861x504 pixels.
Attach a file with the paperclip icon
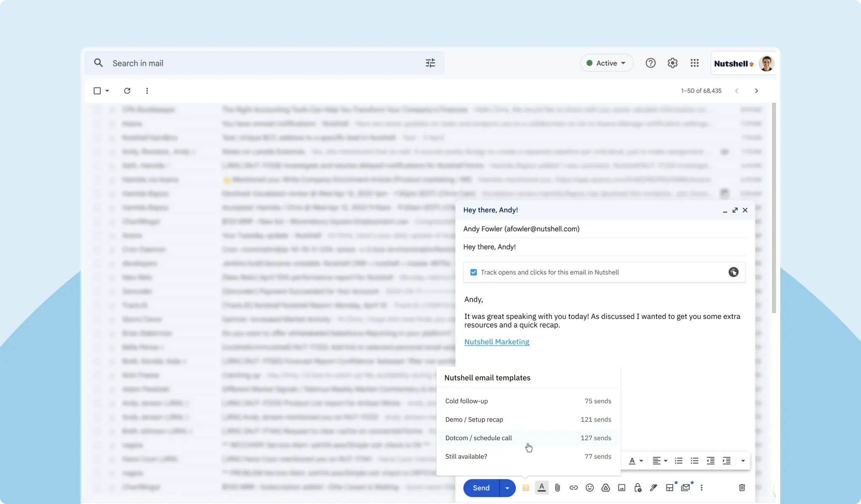pos(557,488)
